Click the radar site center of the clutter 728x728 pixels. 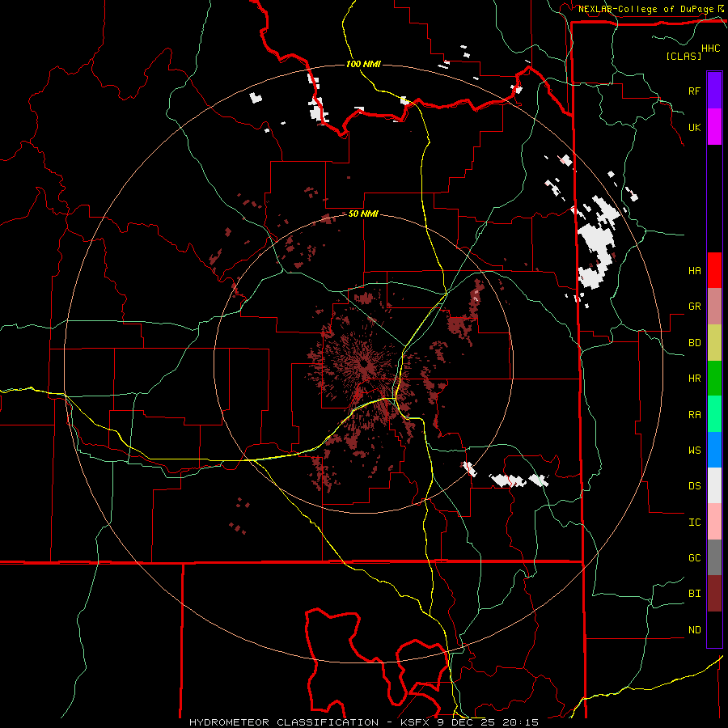click(364, 364)
